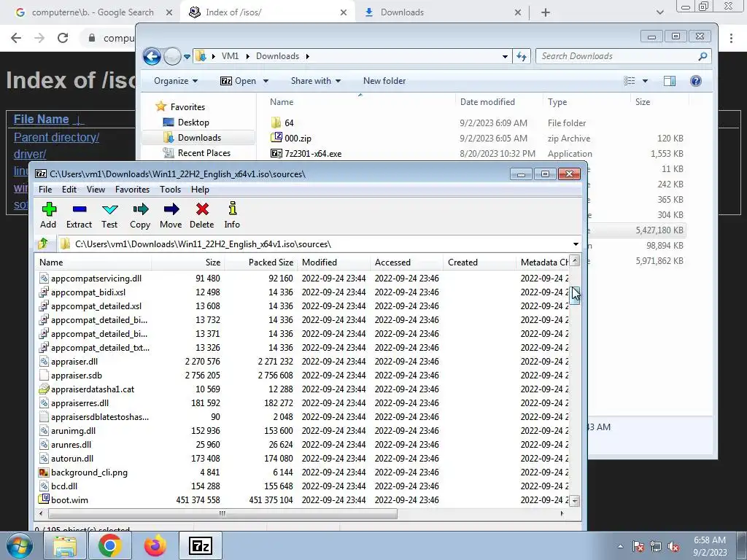Open Explorer recent locations dropdown arrow
747x560 pixels.
pyautogui.click(x=187, y=57)
